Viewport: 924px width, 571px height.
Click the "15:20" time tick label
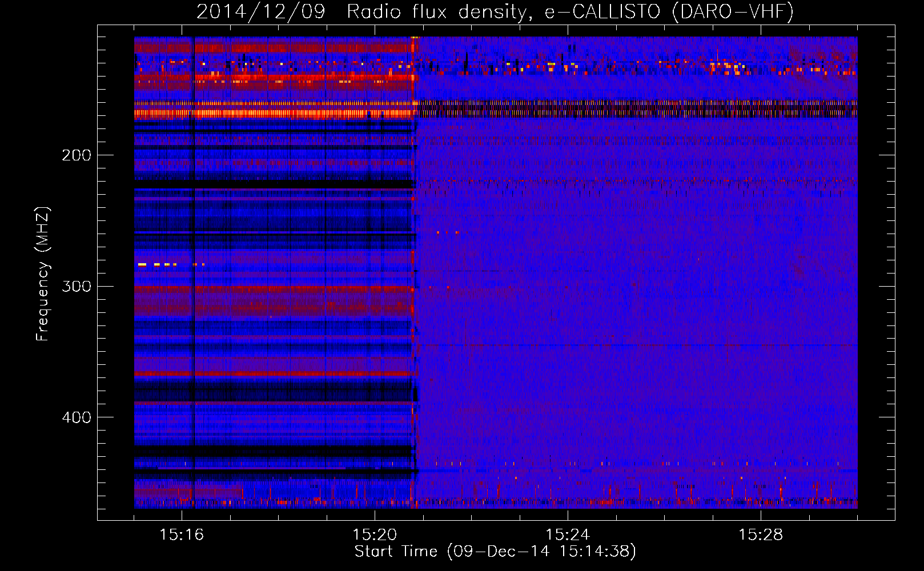pos(375,534)
